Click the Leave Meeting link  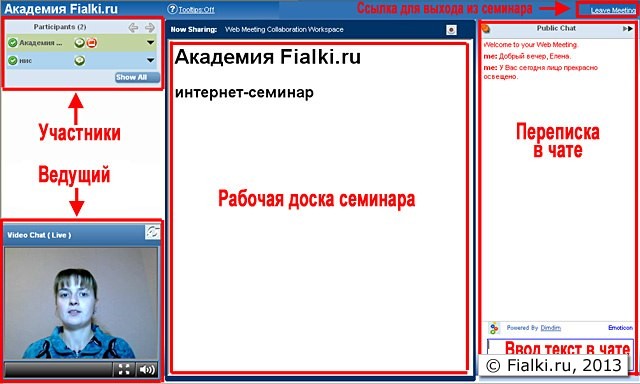pos(613,10)
